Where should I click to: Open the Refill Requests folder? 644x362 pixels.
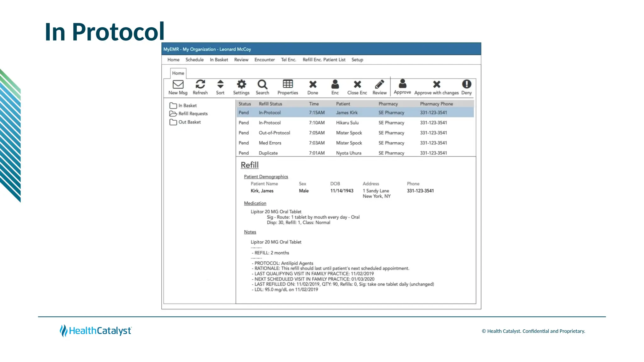pos(193,114)
